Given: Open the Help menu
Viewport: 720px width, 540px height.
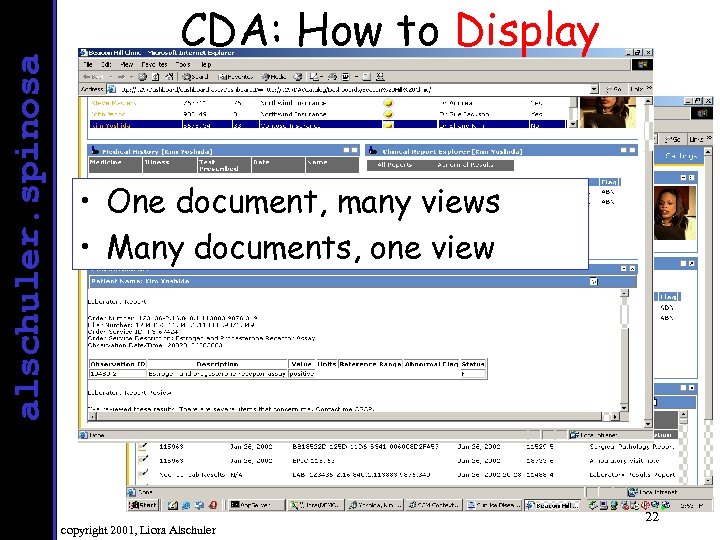Looking at the screenshot, I should 206,65.
